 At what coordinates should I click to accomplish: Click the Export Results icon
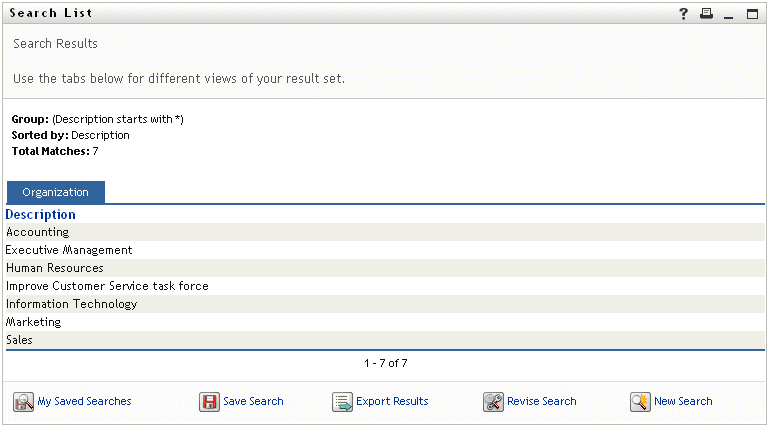(342, 402)
